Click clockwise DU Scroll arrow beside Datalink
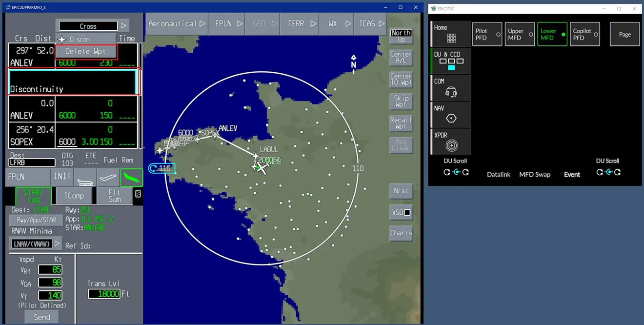Screen dimensions: 644x325 [465, 172]
